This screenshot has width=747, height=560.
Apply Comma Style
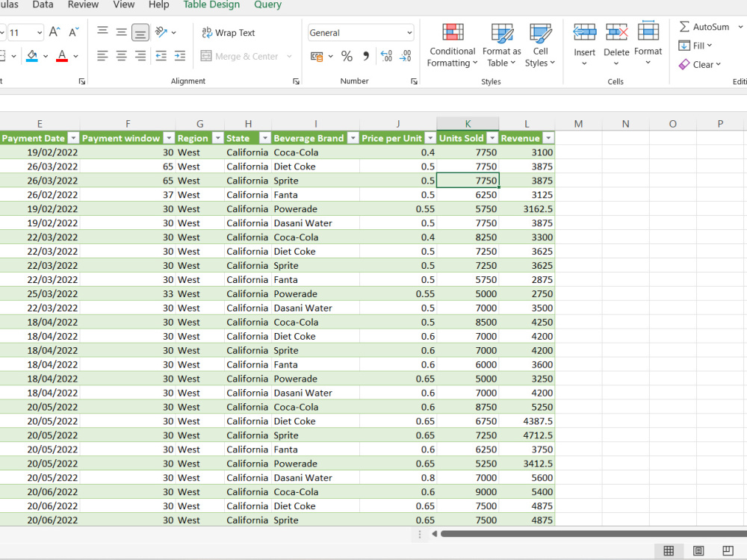pyautogui.click(x=365, y=56)
